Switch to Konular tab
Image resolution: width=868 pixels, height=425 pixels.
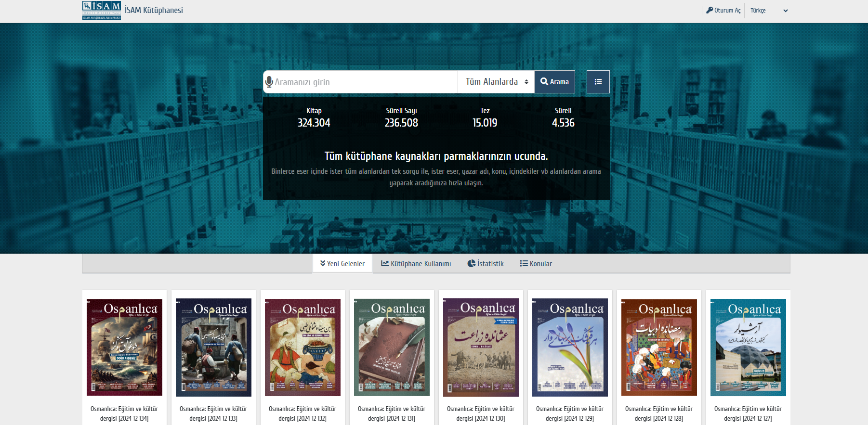point(536,264)
